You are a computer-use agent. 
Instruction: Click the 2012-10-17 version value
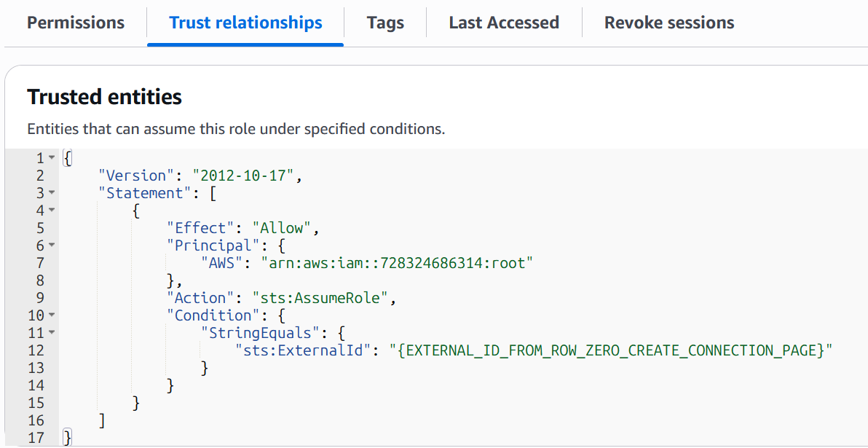pyautogui.click(x=245, y=176)
